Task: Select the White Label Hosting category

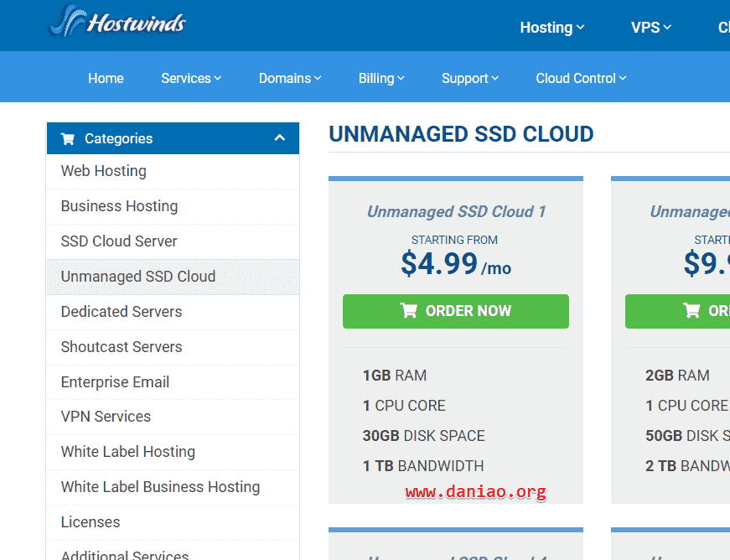Action: click(x=173, y=453)
